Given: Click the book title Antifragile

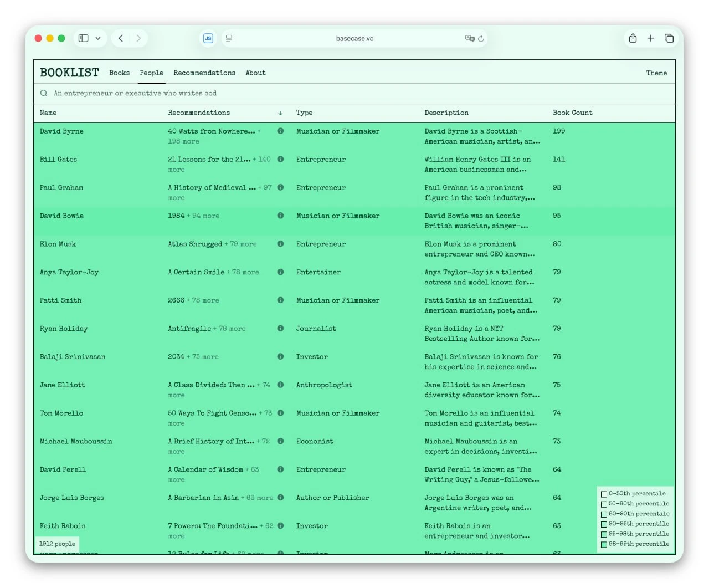Looking at the screenshot, I should click(189, 329).
